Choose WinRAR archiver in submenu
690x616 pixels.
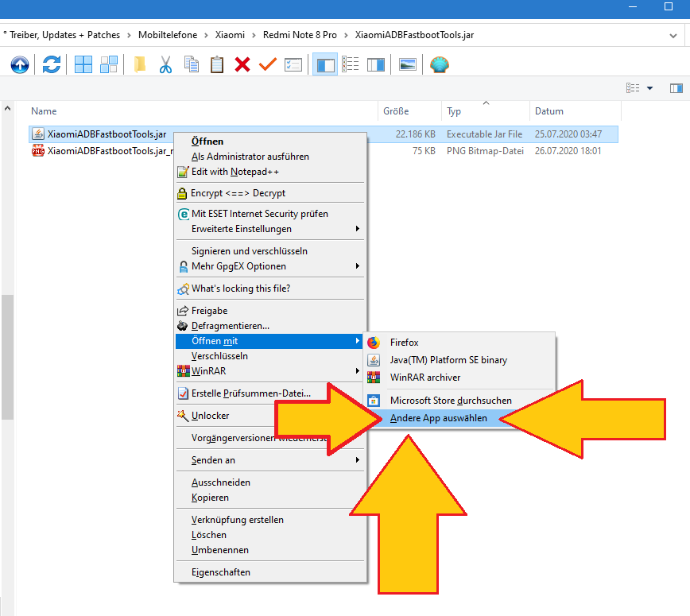[x=459, y=378]
